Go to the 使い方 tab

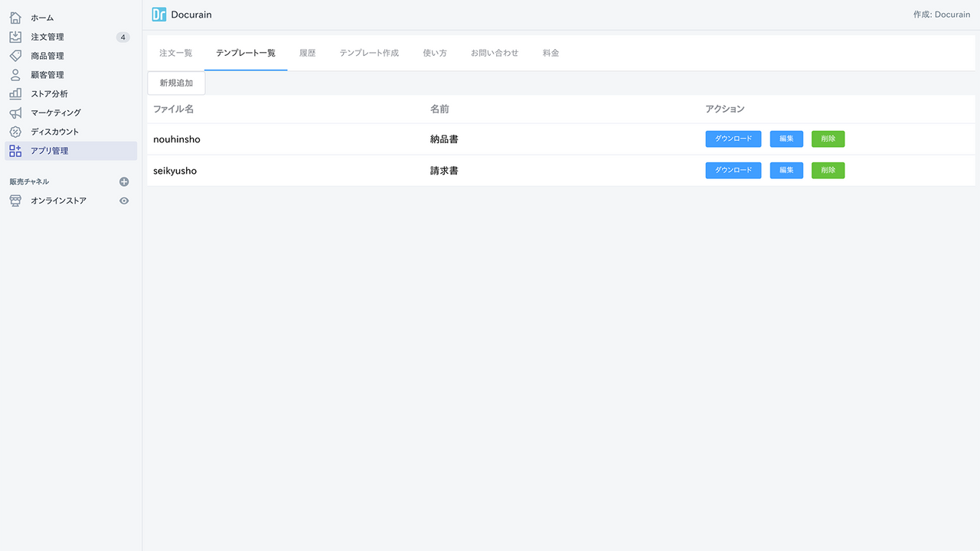coord(435,53)
